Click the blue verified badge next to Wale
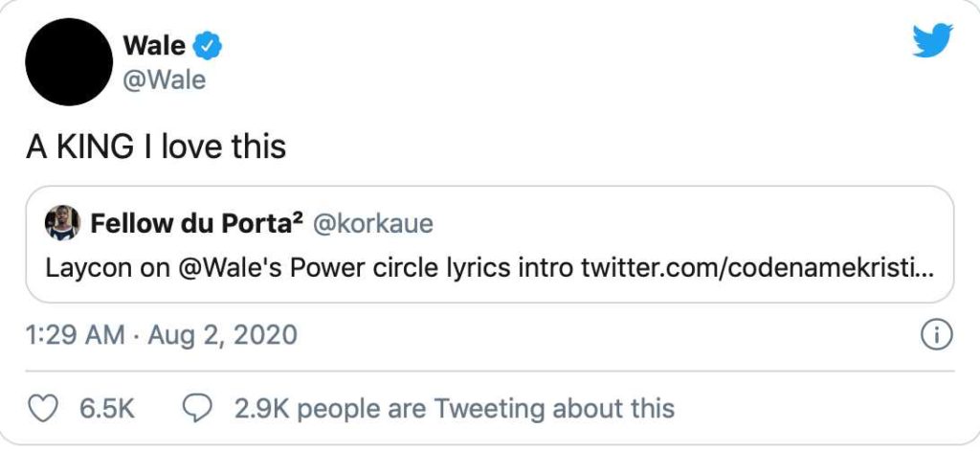980x451 pixels. tap(208, 45)
